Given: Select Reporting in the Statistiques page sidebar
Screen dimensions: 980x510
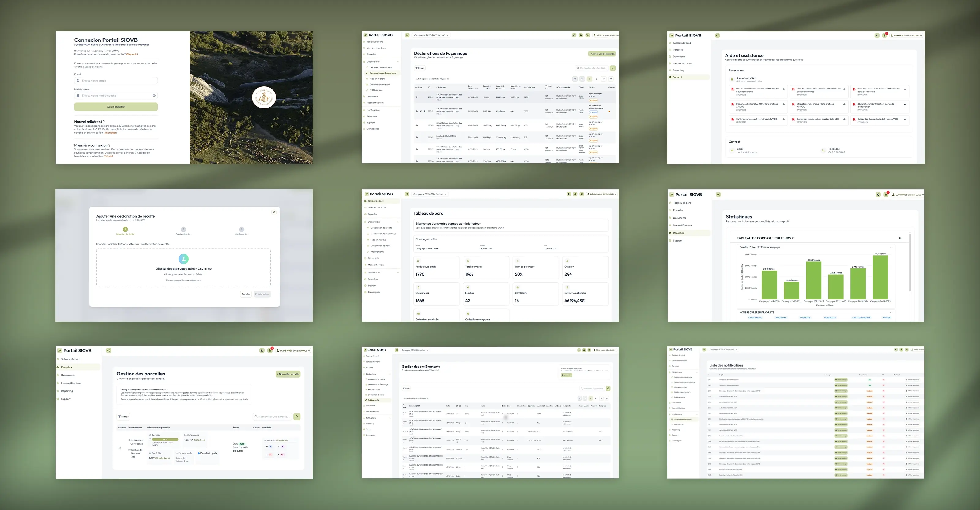Looking at the screenshot, I should (x=678, y=233).
